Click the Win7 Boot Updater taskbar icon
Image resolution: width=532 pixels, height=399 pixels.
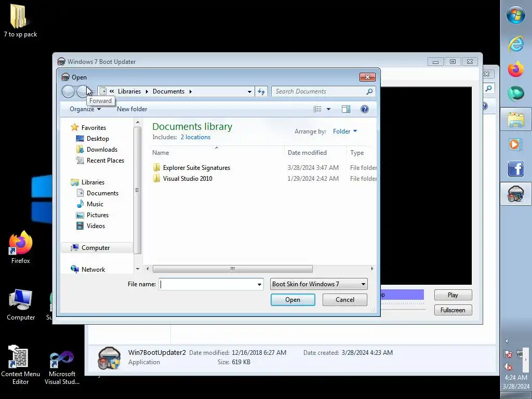click(516, 194)
